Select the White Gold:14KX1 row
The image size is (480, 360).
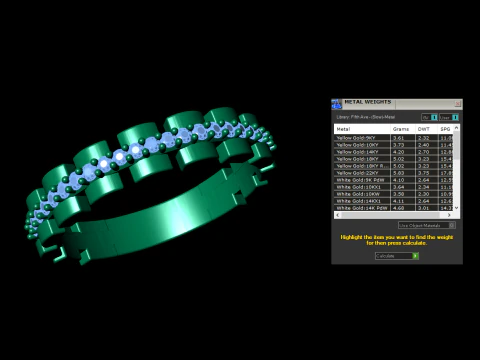pos(394,201)
